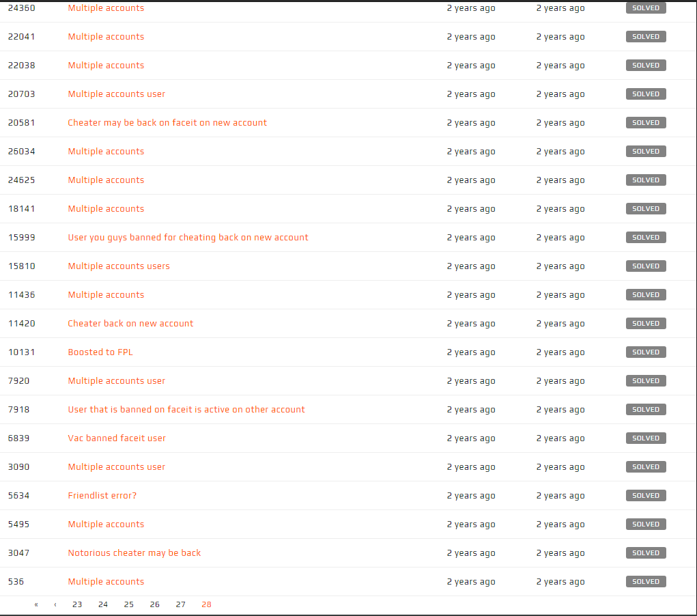The width and height of the screenshot is (697, 616).
Task: Open ticket Notorious cheater may be back
Action: pos(134,552)
